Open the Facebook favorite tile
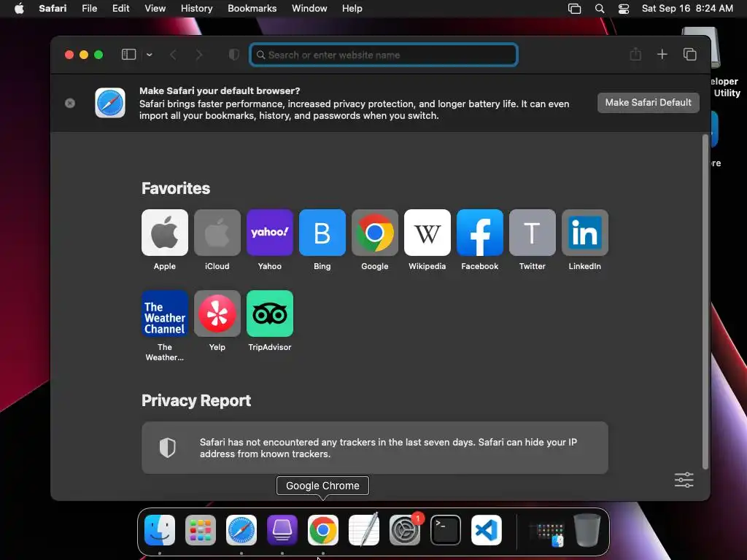The height and width of the screenshot is (560, 747). pyautogui.click(x=480, y=233)
